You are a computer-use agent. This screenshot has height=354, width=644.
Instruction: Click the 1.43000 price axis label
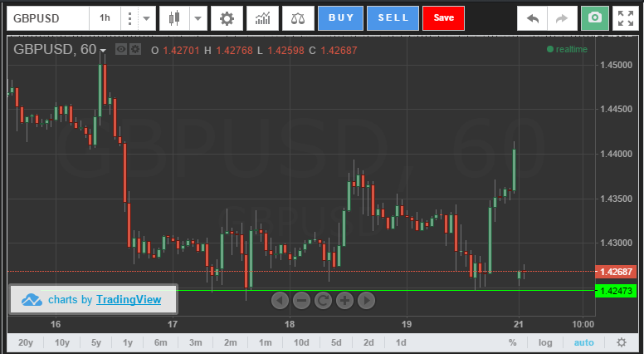click(616, 243)
